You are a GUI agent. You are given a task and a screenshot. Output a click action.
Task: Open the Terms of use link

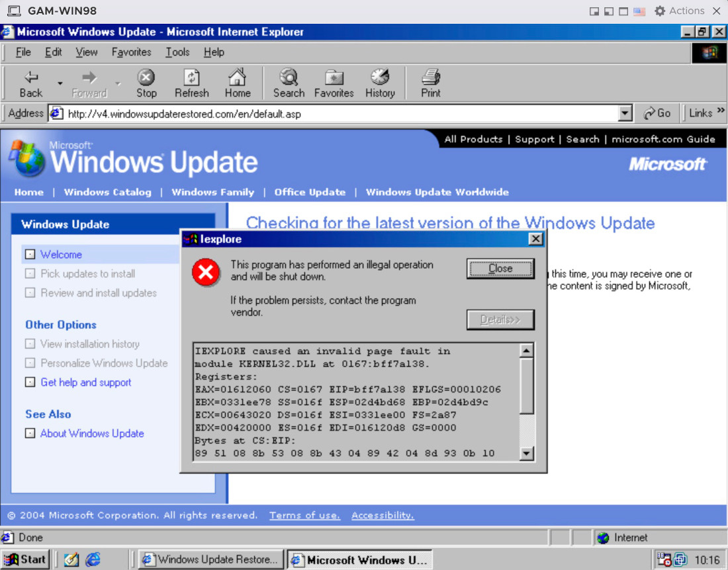click(x=304, y=515)
